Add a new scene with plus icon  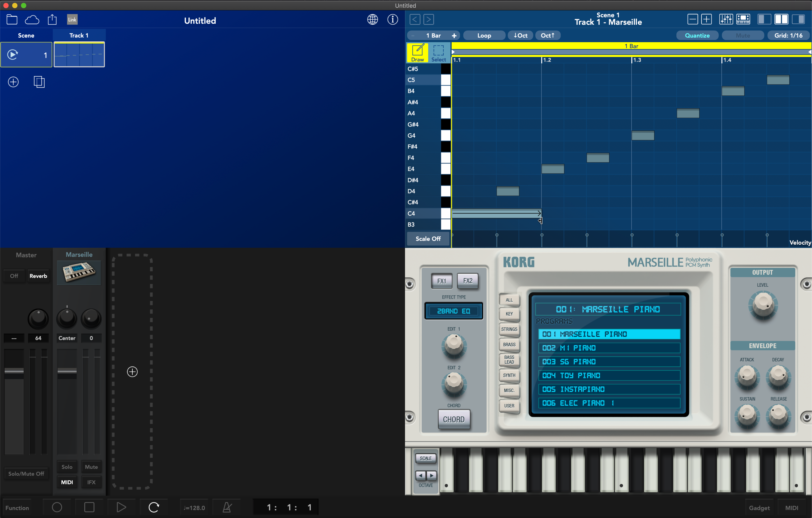(13, 82)
